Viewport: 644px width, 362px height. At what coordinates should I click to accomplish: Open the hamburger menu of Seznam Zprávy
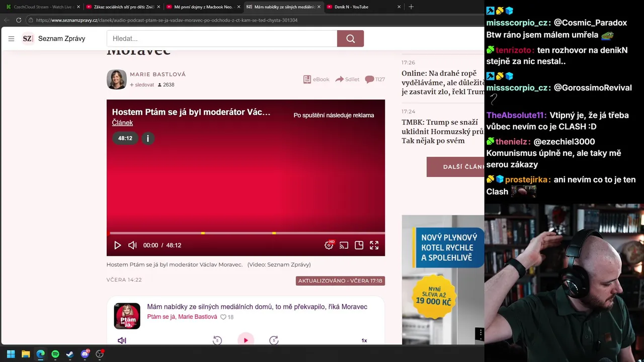tap(11, 39)
